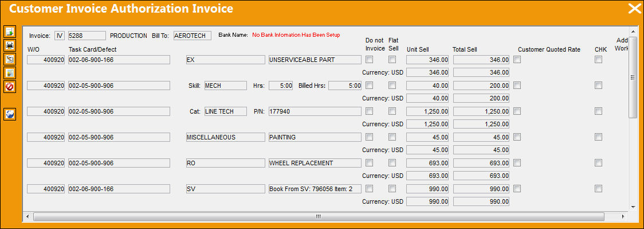644x229 pixels.
Task: Click the PAINTING description field
Action: (315, 137)
